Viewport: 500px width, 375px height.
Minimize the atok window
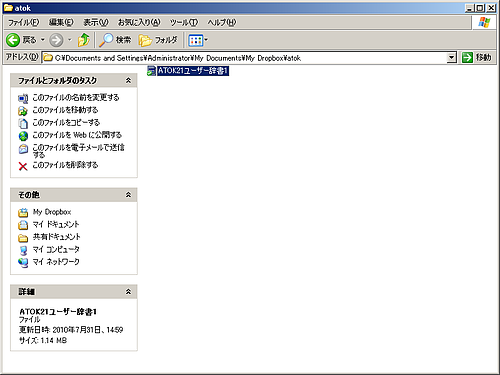point(469,8)
